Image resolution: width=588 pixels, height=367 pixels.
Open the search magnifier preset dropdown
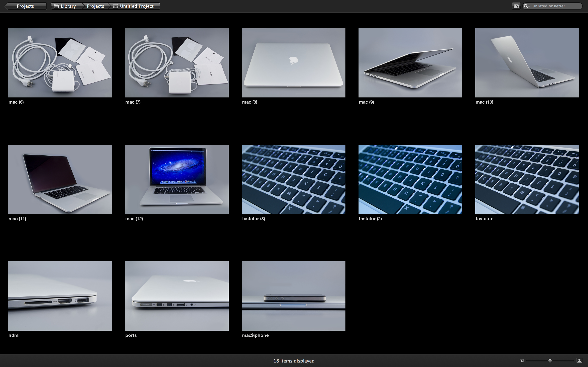pos(527,6)
